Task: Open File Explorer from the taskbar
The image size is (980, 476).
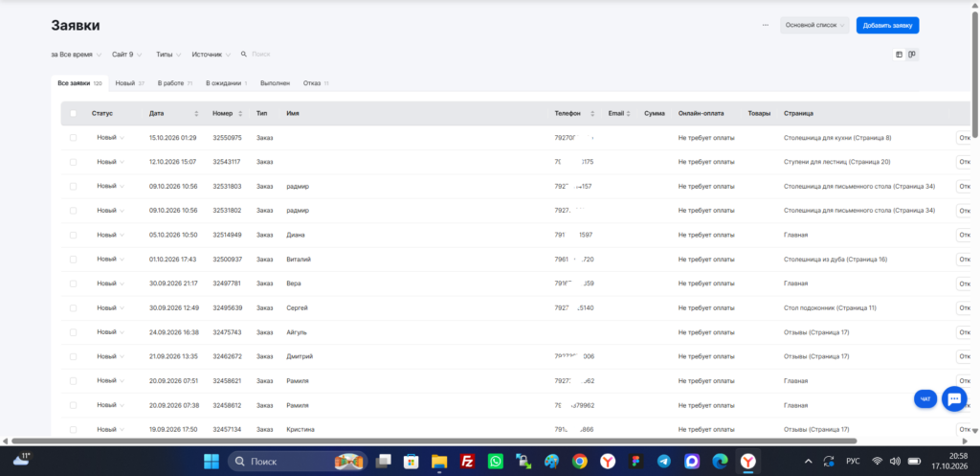Action: pyautogui.click(x=439, y=462)
